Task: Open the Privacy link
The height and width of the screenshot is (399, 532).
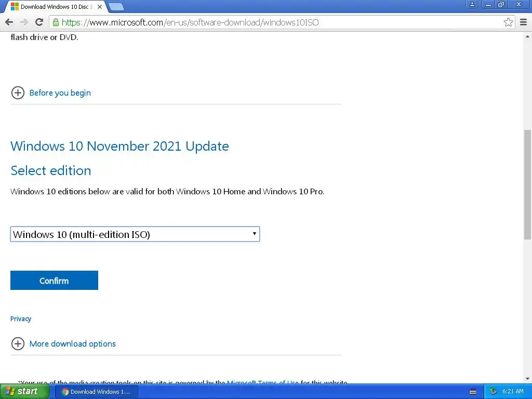Action: pos(21,318)
